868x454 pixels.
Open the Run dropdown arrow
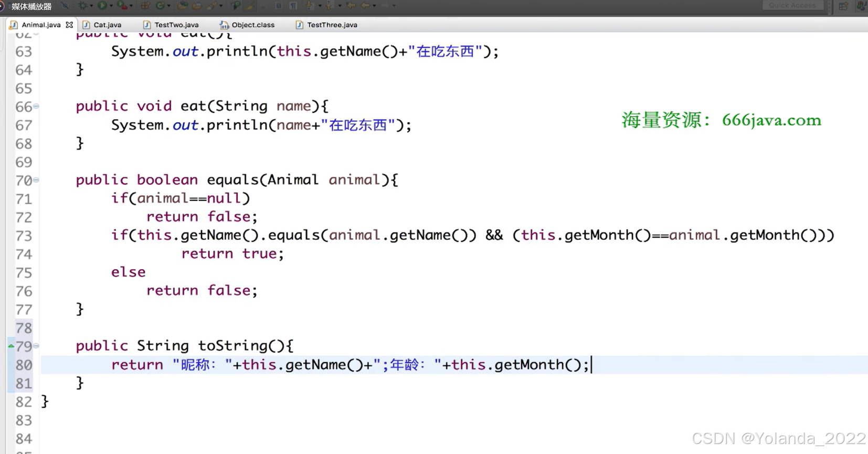pos(111,6)
